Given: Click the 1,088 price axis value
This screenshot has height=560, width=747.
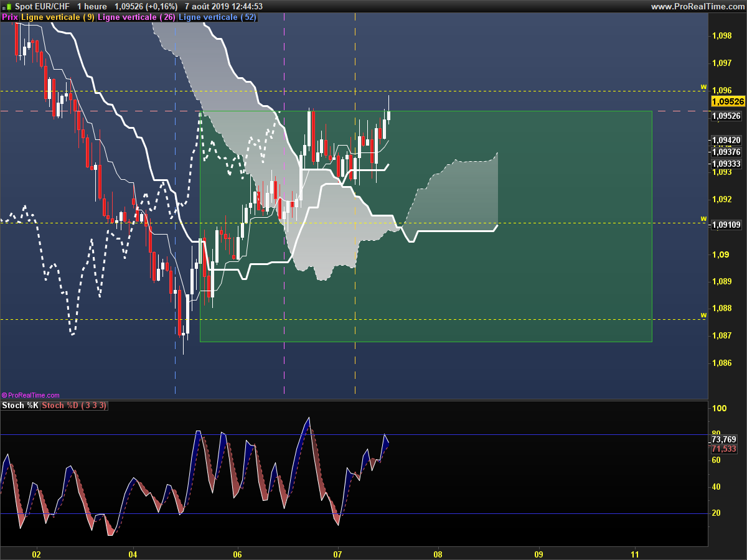Looking at the screenshot, I should pyautogui.click(x=722, y=309).
